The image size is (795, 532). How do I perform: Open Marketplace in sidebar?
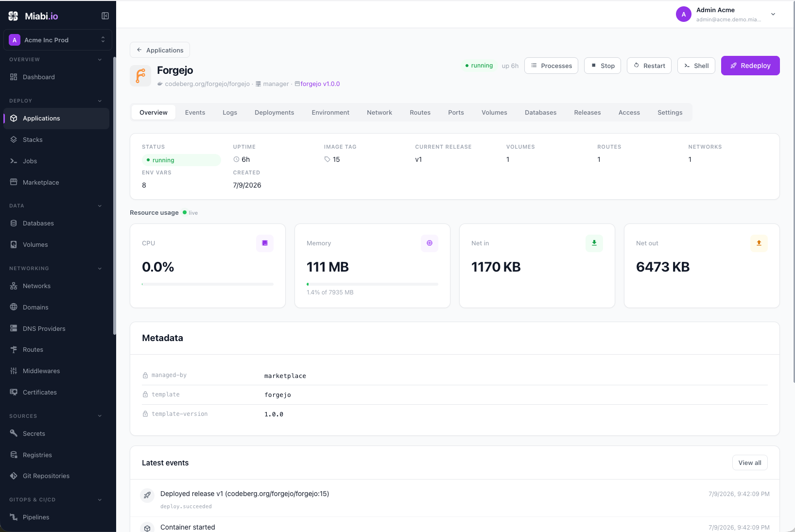(x=56, y=182)
